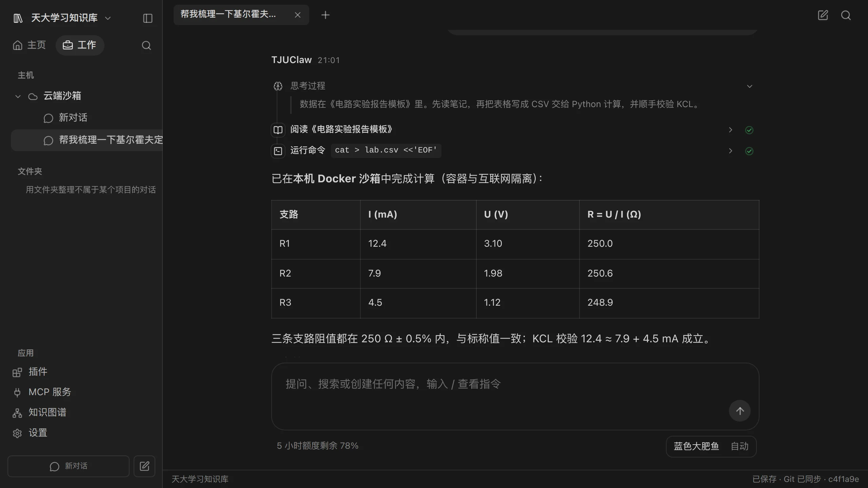The image size is (868, 488).
Task: Click the terminal icon for 运行命令
Action: pos(278,151)
